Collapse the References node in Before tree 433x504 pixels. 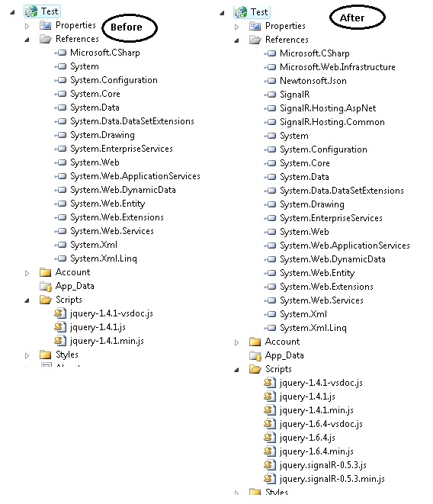coord(27,40)
